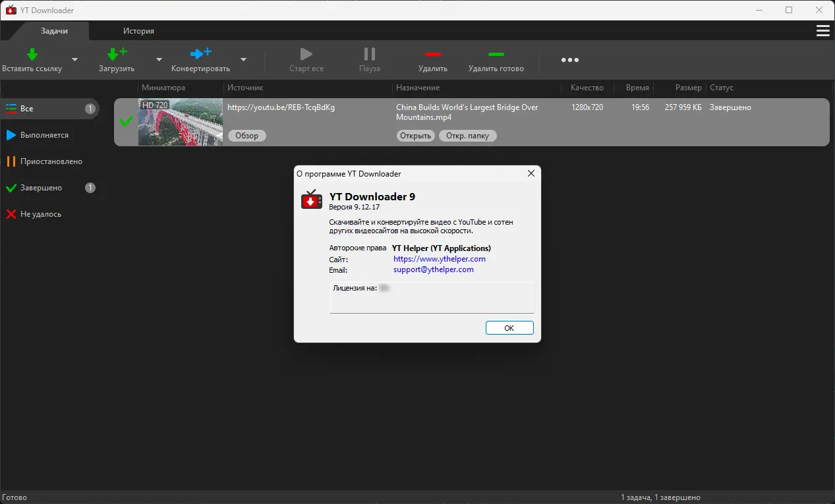Select the Не удалось filter in sidebar
This screenshot has height=504, width=835.
pyautogui.click(x=42, y=213)
